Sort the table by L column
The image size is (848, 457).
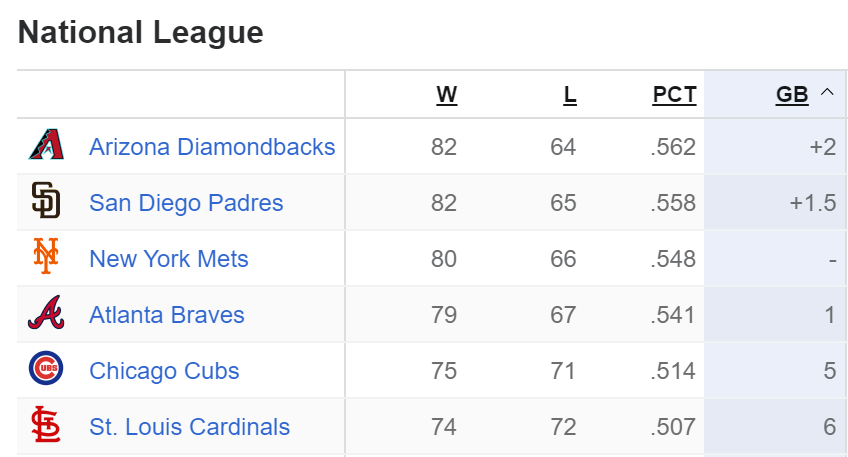[x=569, y=95]
